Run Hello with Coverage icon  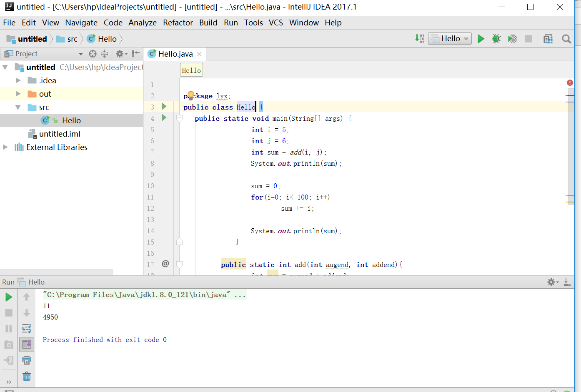[512, 39]
